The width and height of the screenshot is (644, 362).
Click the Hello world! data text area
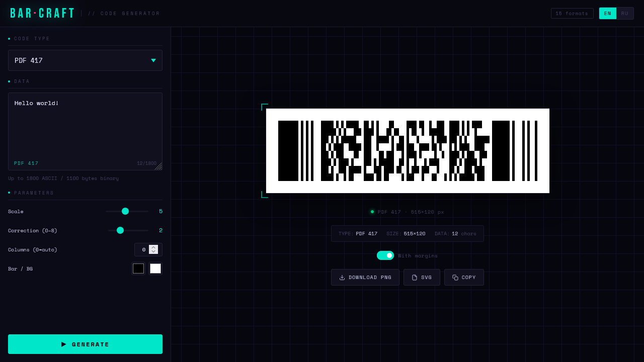click(x=85, y=131)
